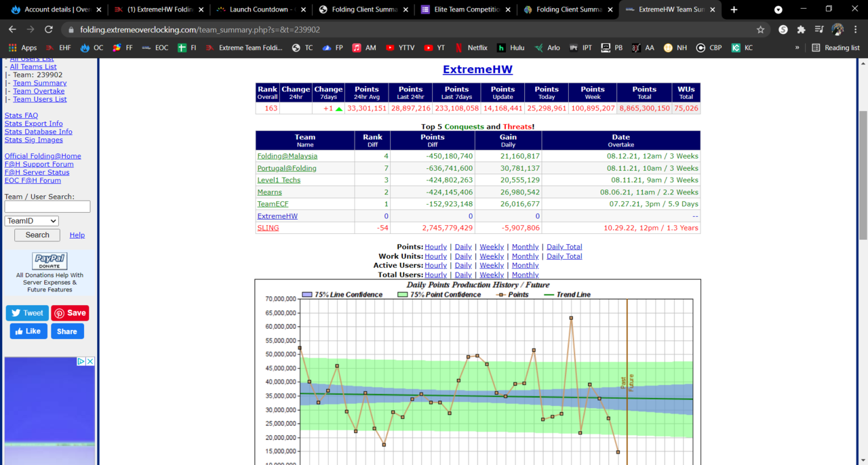Open the Chrome extensions puzzle icon
This screenshot has height=465, width=868.
click(801, 30)
